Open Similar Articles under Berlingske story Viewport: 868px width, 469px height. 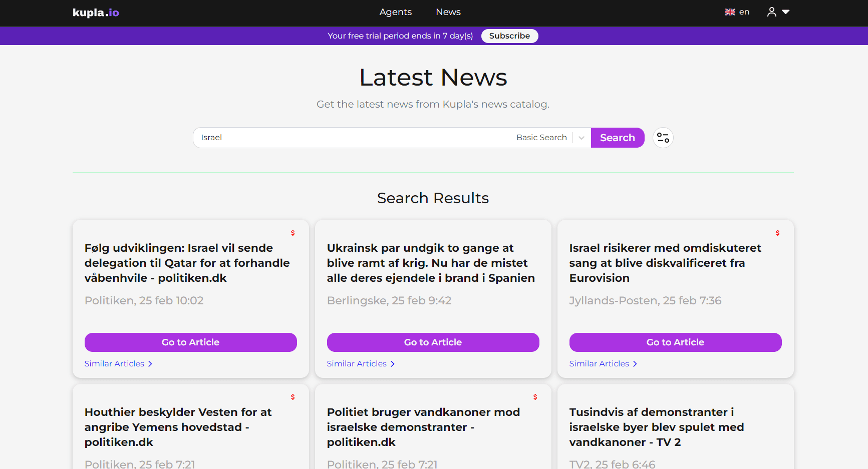click(x=361, y=364)
